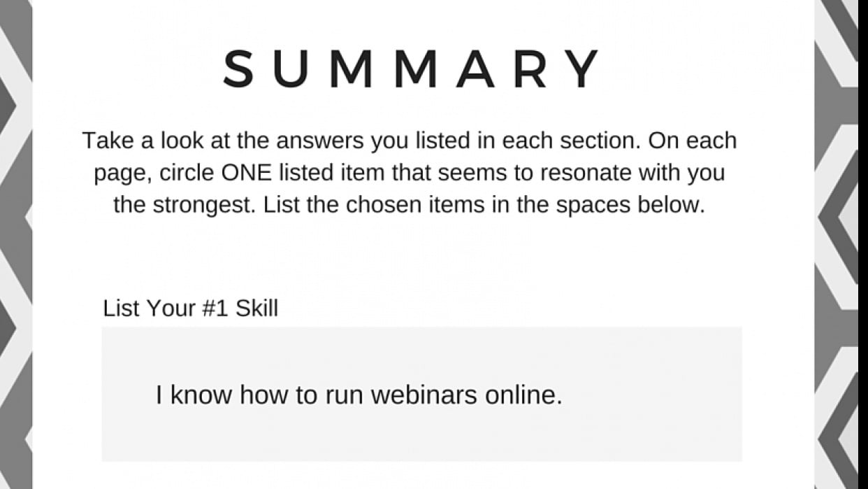This screenshot has width=868, height=489.
Task: Select the line starting "Take a look"
Action: pos(410,141)
